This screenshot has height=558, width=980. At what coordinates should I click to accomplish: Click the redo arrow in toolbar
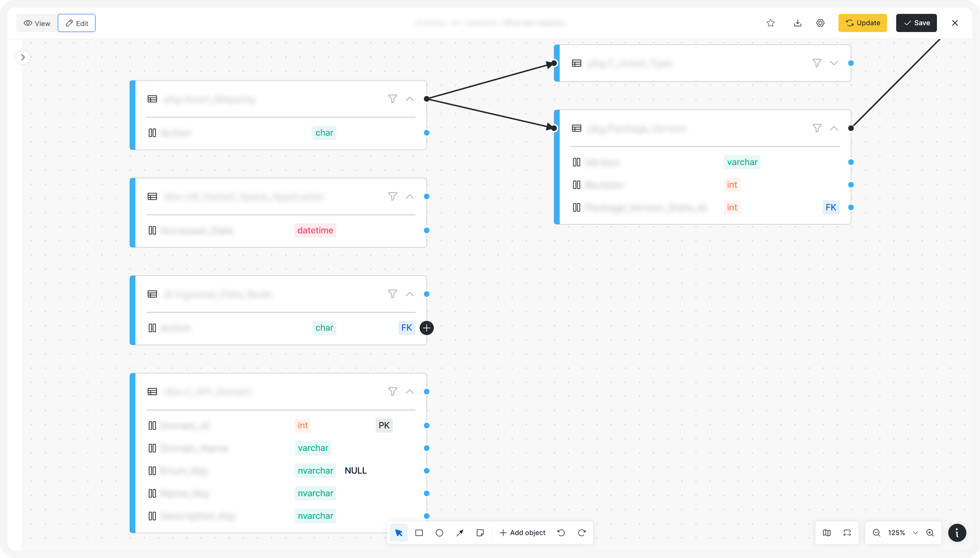click(x=581, y=533)
